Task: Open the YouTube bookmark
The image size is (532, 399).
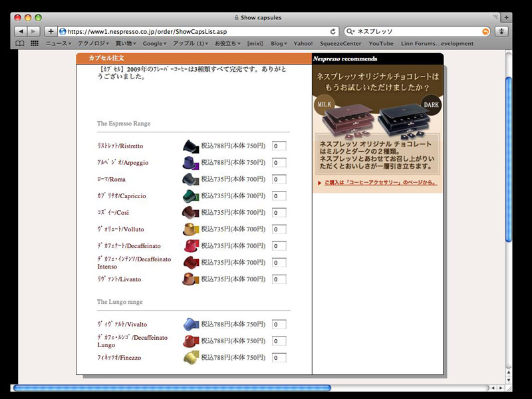Action: pyautogui.click(x=381, y=43)
